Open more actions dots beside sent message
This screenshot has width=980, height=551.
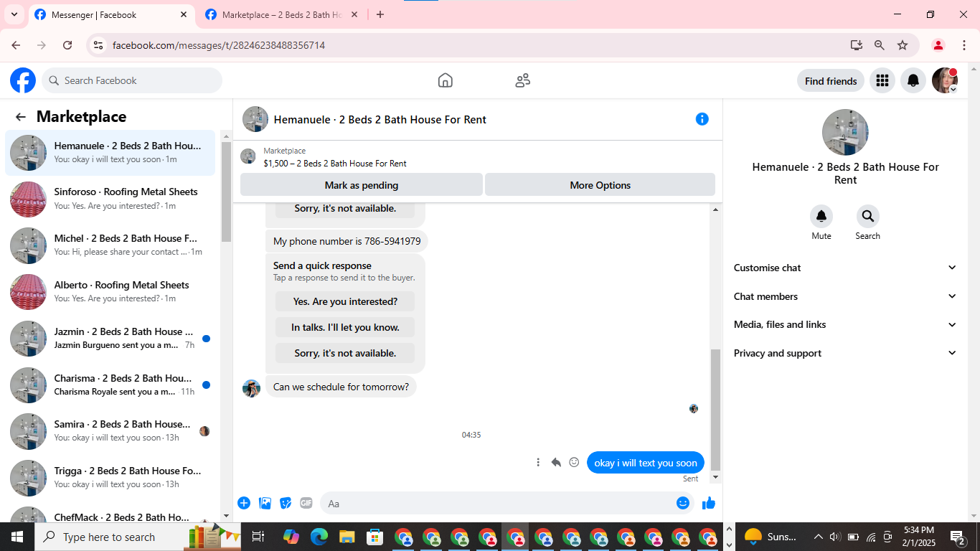[538, 463]
